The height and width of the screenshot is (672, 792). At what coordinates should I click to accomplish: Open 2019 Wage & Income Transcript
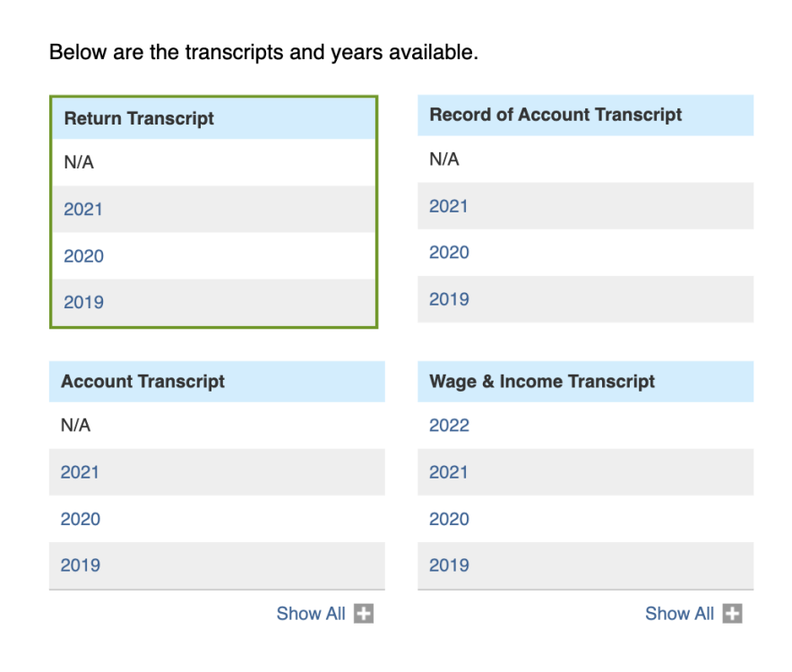coord(449,564)
